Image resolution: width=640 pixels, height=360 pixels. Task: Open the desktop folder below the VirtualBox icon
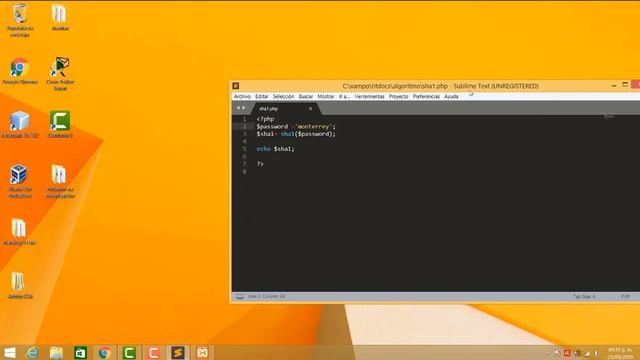(x=19, y=231)
